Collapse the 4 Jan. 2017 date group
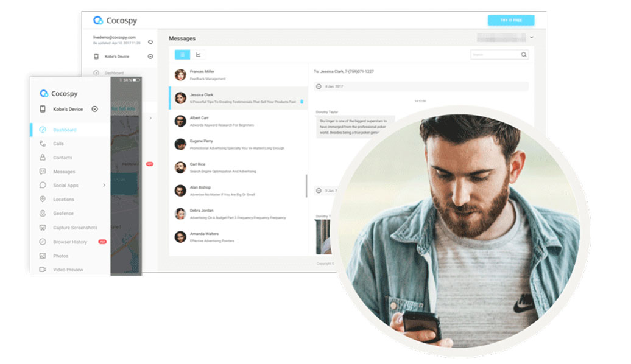The image size is (631, 364). pyautogui.click(x=319, y=86)
